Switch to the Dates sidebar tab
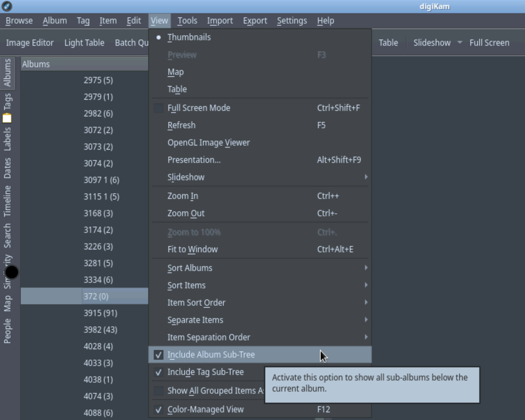This screenshot has width=525, height=420. point(7,168)
